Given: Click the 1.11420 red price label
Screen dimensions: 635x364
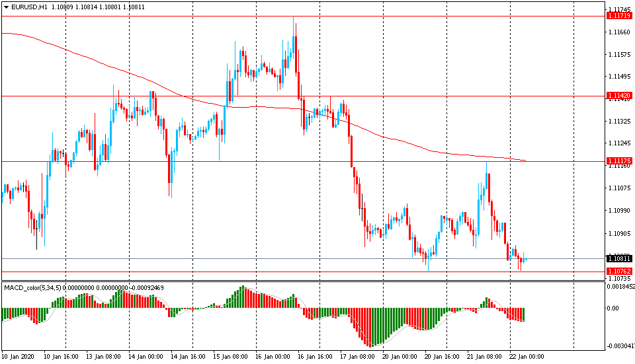Looking at the screenshot, I should coord(619,96).
